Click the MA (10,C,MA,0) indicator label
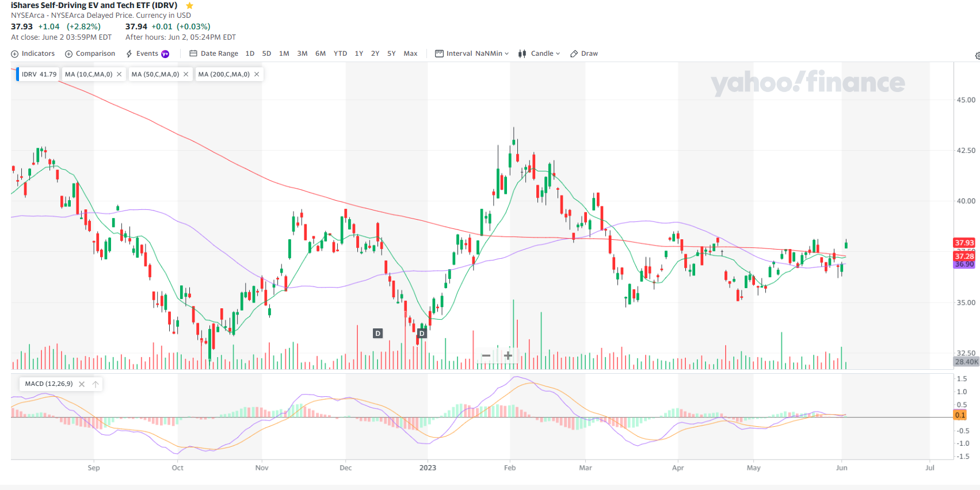Screen dimensions: 980x490 point(89,74)
